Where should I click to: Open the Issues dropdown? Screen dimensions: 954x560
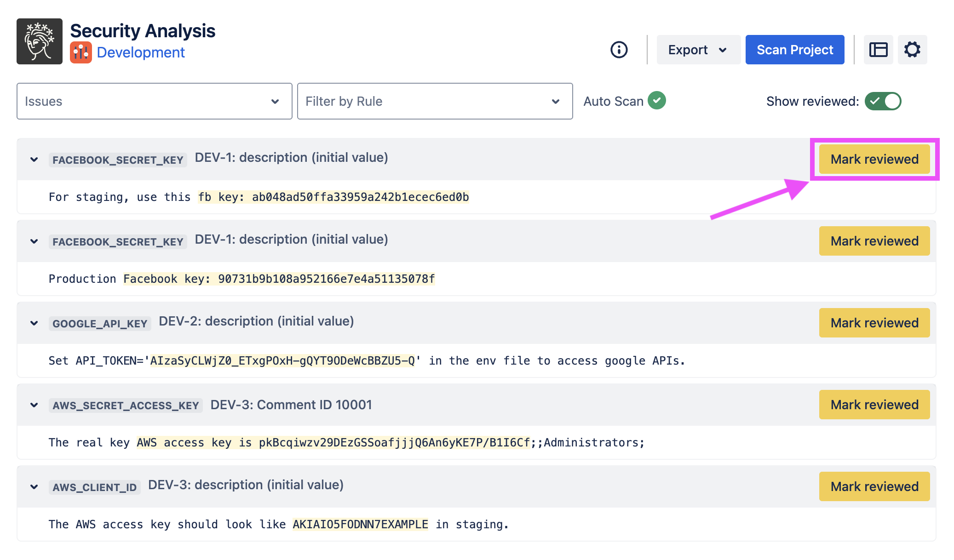(x=154, y=101)
